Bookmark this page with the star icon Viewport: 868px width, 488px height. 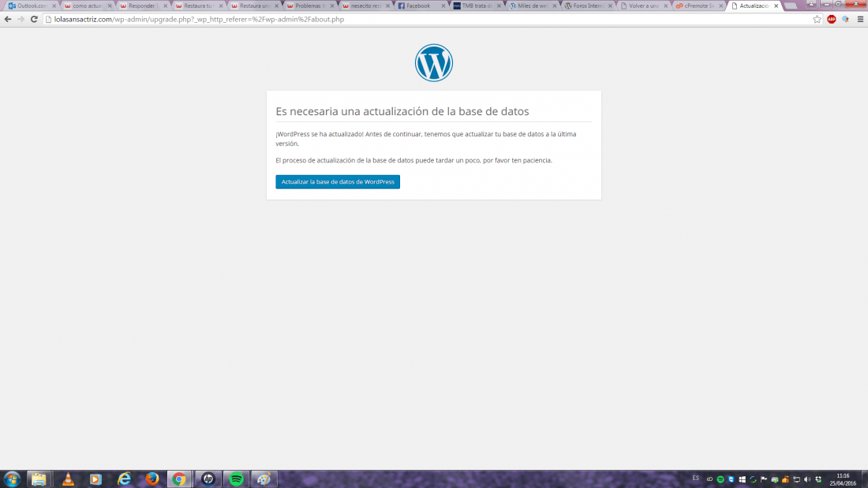click(817, 20)
